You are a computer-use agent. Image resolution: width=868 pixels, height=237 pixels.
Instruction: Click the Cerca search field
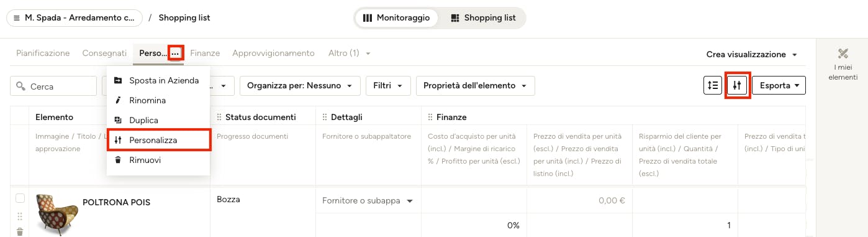pos(53,86)
